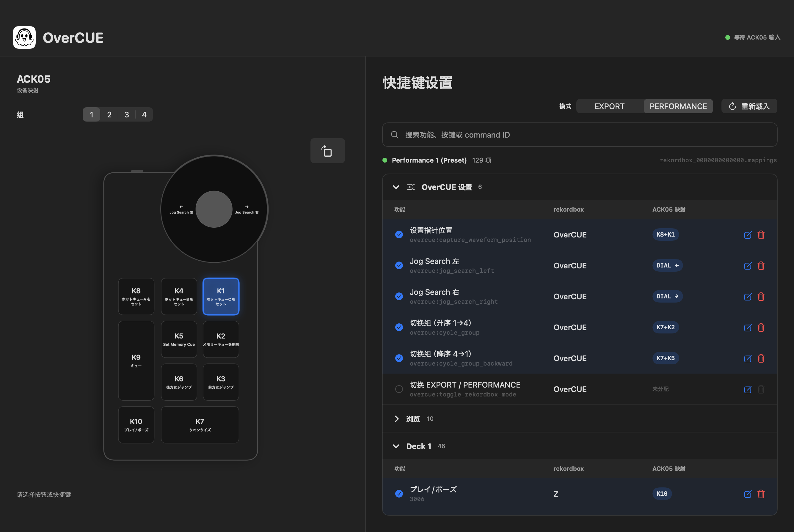Click the green status dot next to 等待 ACK05 输入
The image size is (794, 532).
[x=727, y=37]
